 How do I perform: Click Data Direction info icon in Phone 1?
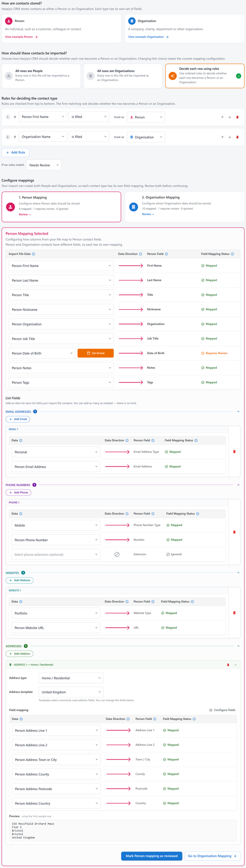(x=127, y=514)
